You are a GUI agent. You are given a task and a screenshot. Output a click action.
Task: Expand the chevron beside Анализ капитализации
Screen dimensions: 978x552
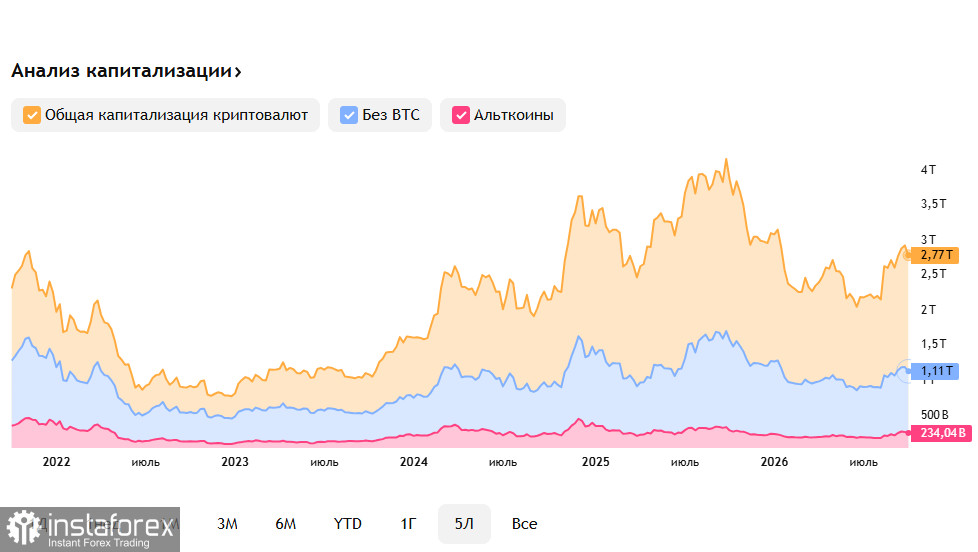click(x=238, y=72)
